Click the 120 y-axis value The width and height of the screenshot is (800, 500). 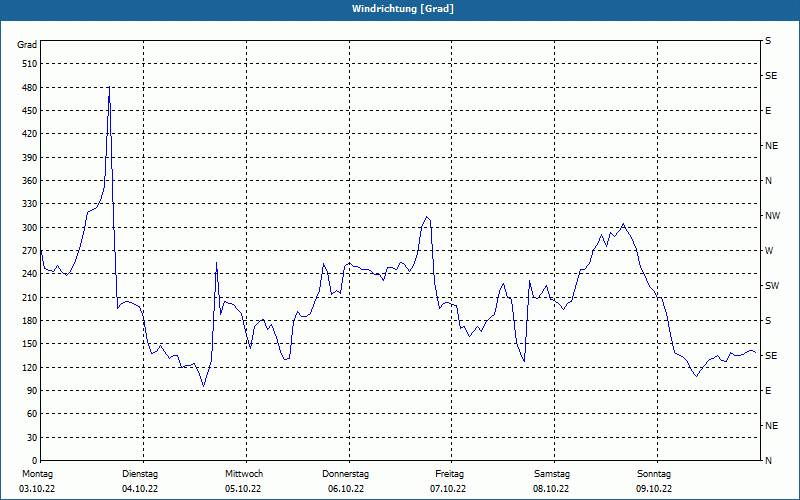point(30,367)
